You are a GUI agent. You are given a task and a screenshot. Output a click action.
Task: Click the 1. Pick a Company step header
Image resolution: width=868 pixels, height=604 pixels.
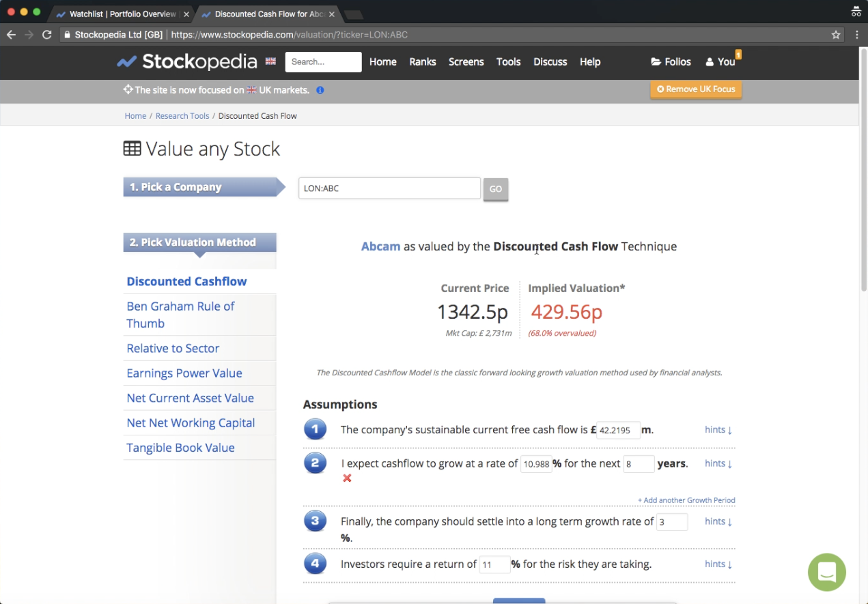point(204,187)
